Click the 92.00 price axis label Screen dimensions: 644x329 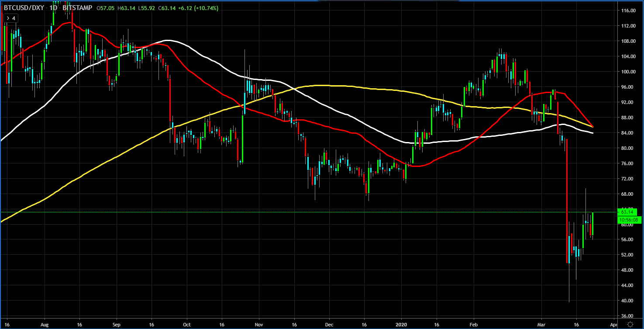coord(627,102)
